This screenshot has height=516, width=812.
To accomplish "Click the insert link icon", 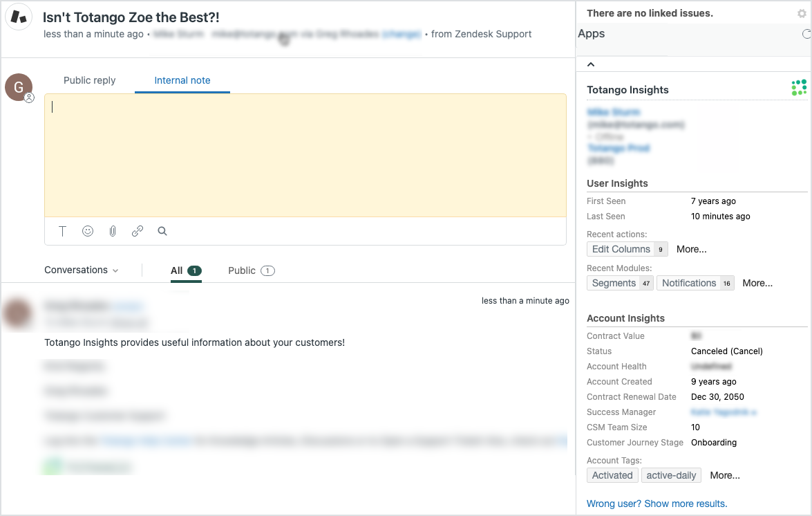I will (x=138, y=232).
